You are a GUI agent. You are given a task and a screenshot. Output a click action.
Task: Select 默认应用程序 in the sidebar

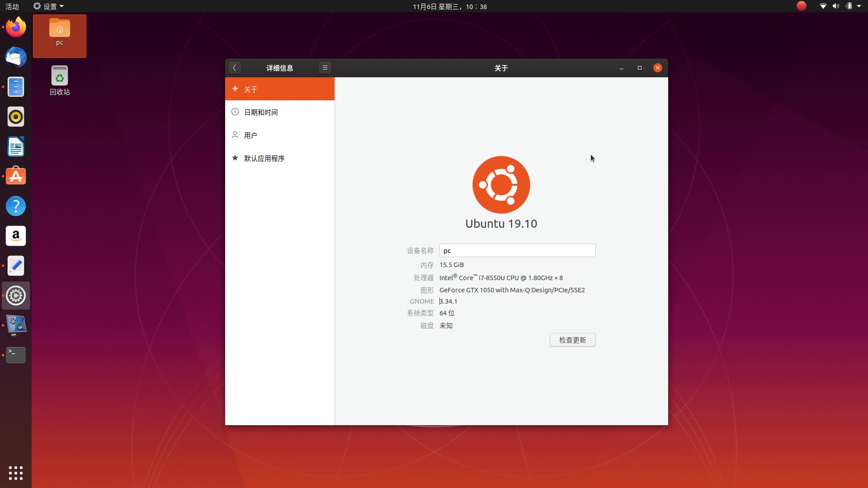click(280, 158)
